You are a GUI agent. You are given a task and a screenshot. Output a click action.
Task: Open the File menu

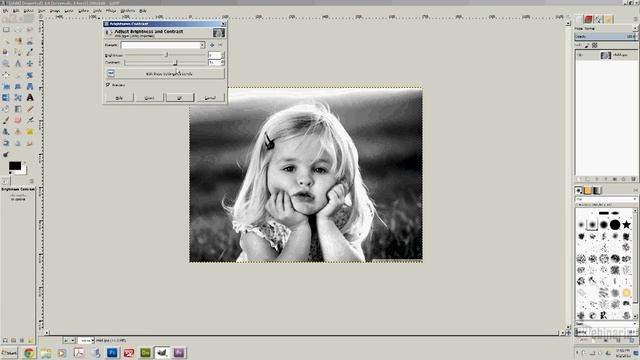point(5,11)
